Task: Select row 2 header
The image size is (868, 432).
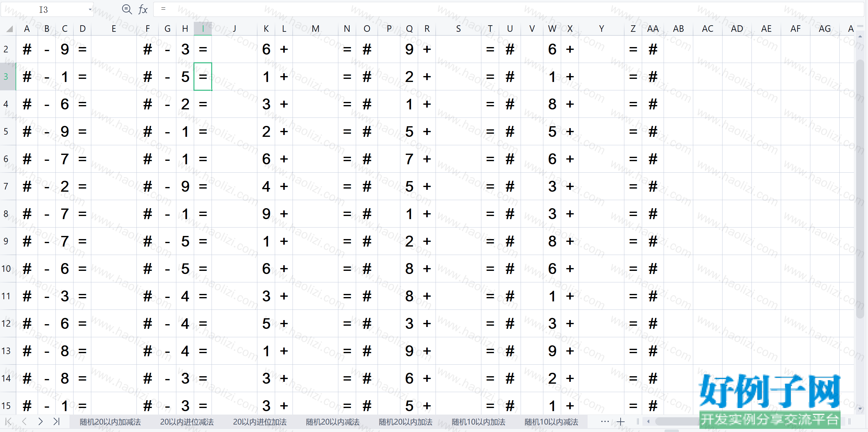Action: coord(8,49)
